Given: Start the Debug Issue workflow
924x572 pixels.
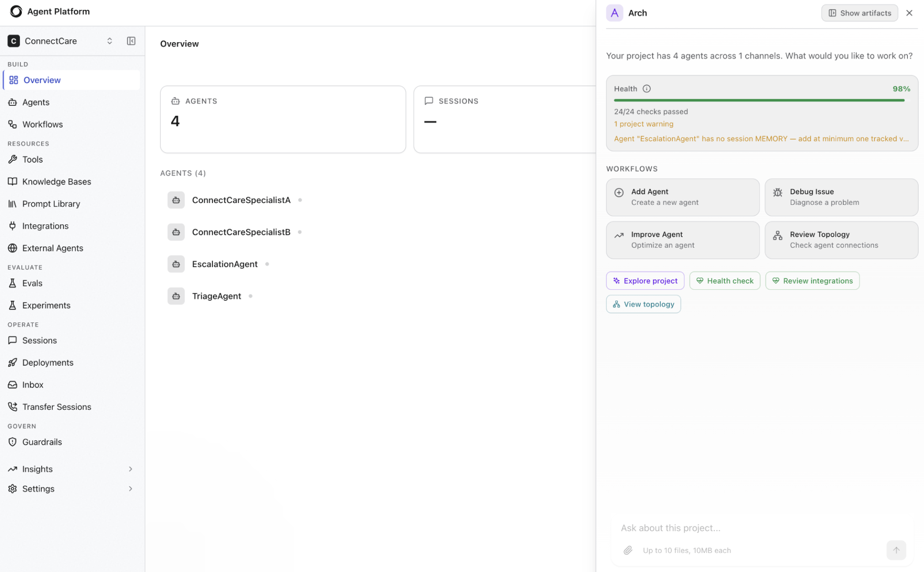Looking at the screenshot, I should pos(841,197).
